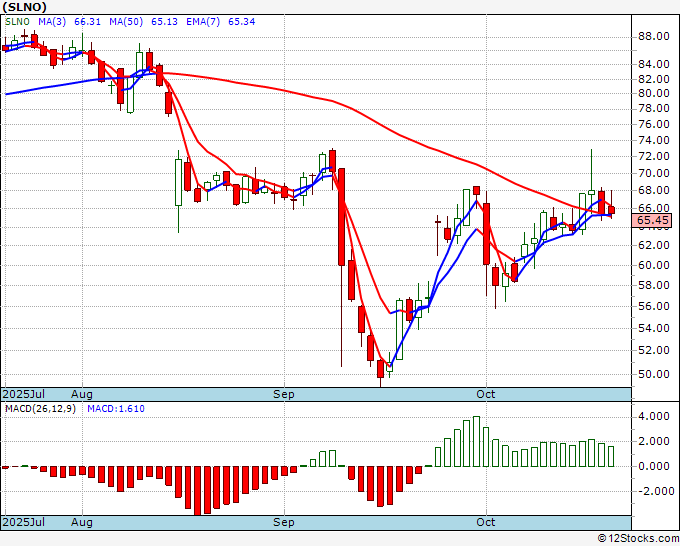Click the MACD:1.610 value label
Viewport: 680px width, 546px height.
tap(116, 409)
